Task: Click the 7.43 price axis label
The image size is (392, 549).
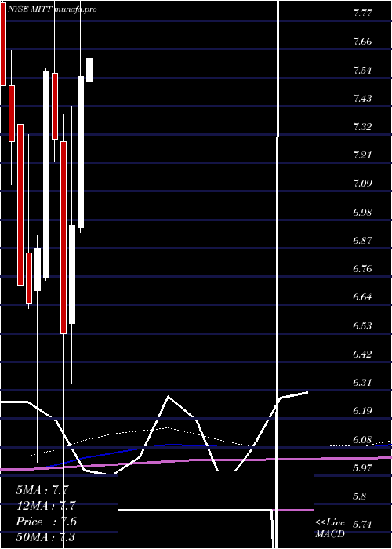Action: [x=362, y=99]
